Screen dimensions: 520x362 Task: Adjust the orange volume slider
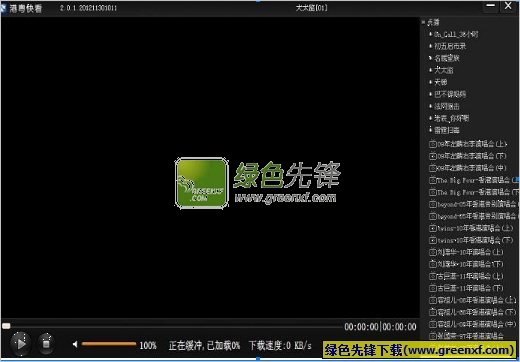[x=109, y=344]
